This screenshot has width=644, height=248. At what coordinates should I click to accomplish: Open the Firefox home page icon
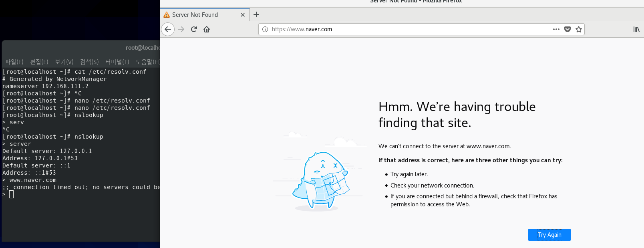click(x=207, y=29)
